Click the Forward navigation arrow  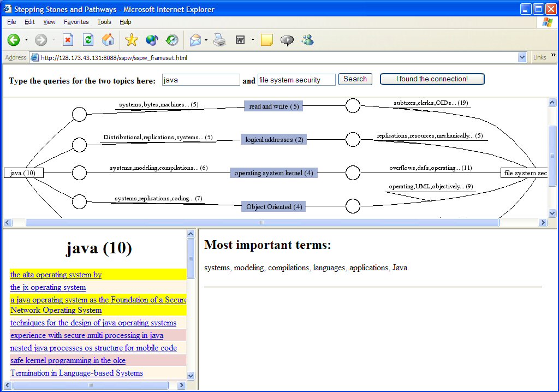(40, 40)
